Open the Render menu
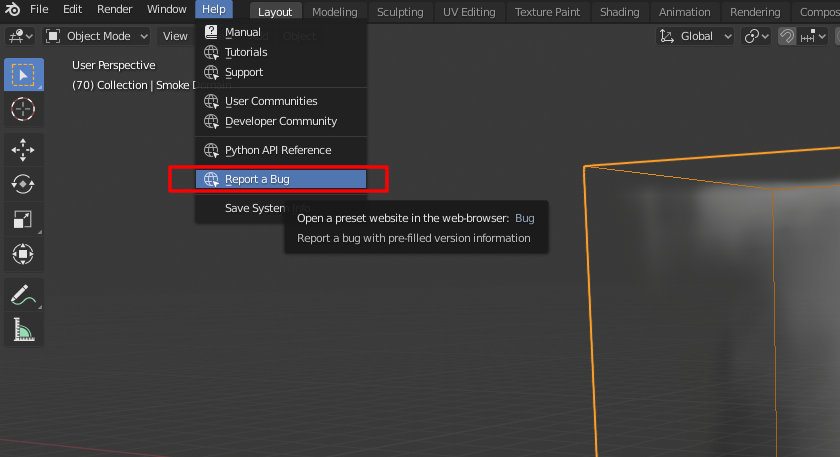The height and width of the screenshot is (457, 840). click(x=114, y=9)
